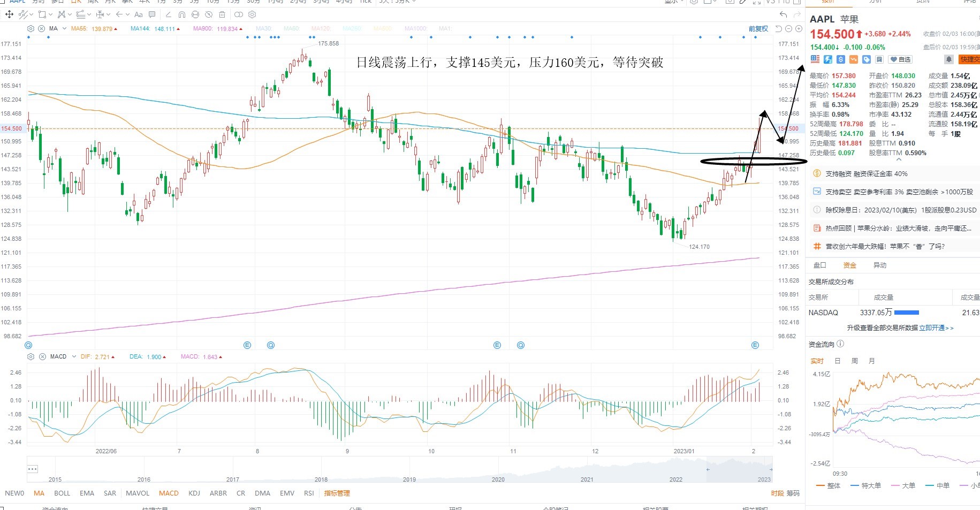Add a comment bubble note to chart

pyautogui.click(x=152, y=14)
